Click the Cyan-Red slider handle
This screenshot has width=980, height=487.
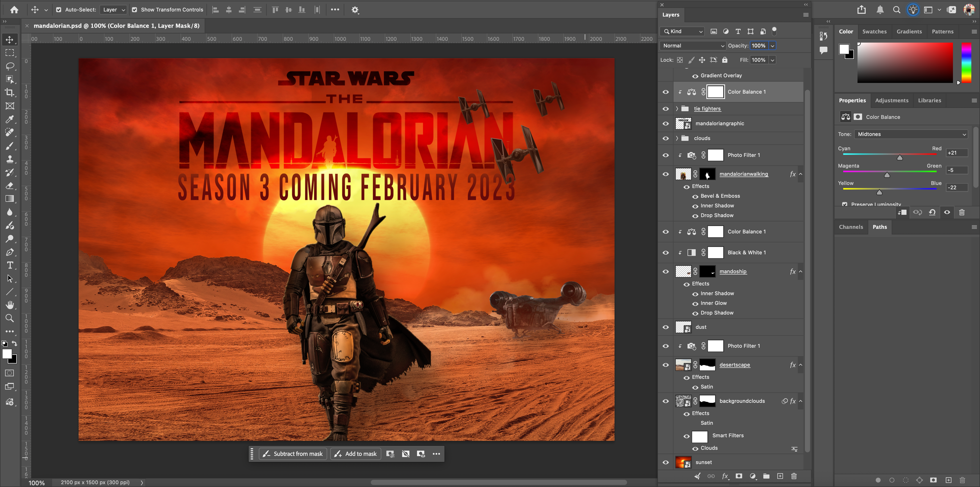click(899, 157)
